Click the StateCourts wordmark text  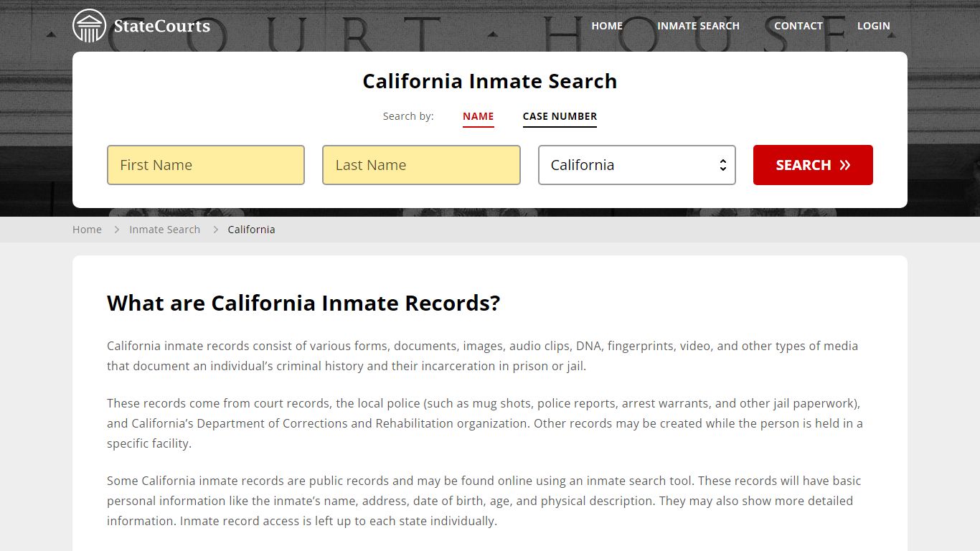coord(161,27)
